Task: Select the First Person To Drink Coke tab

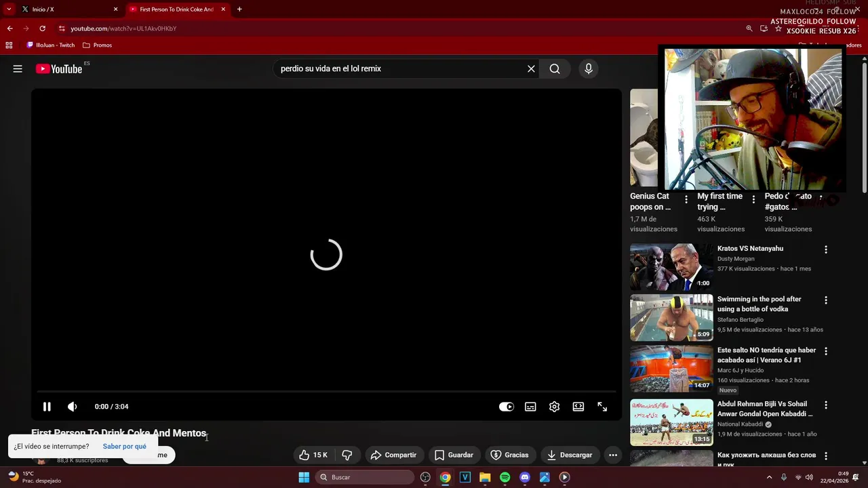Action: pos(176,9)
